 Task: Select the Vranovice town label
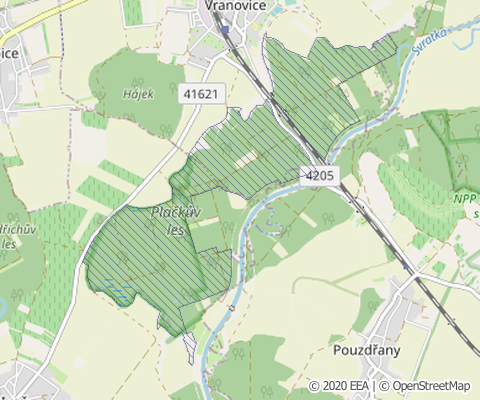(235, 5)
